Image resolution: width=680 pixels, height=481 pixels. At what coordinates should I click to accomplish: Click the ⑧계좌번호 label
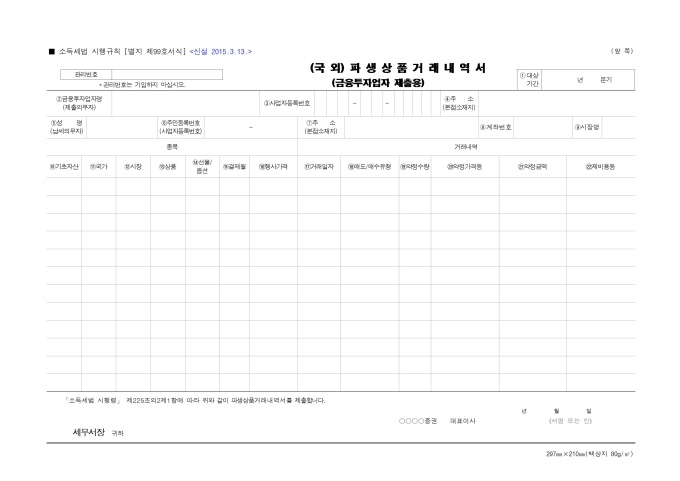[496, 128]
